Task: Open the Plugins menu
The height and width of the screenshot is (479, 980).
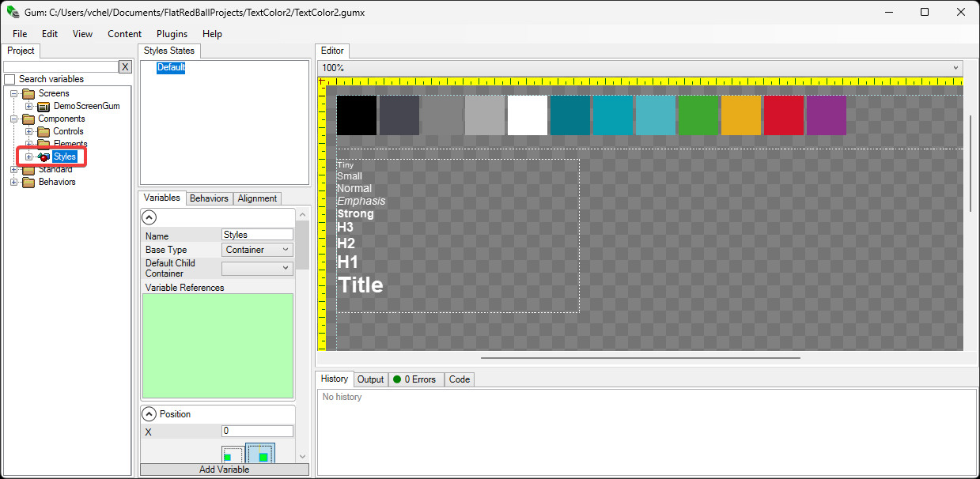Action: tap(172, 34)
